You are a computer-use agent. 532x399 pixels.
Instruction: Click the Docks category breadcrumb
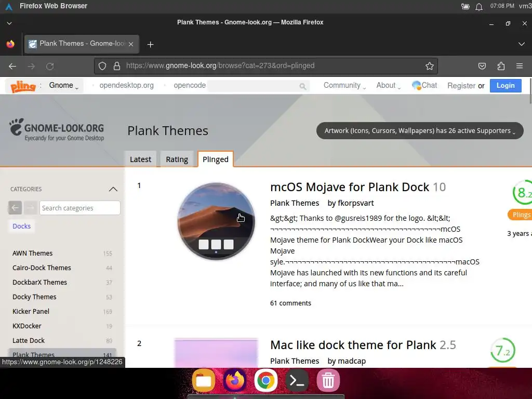21,226
